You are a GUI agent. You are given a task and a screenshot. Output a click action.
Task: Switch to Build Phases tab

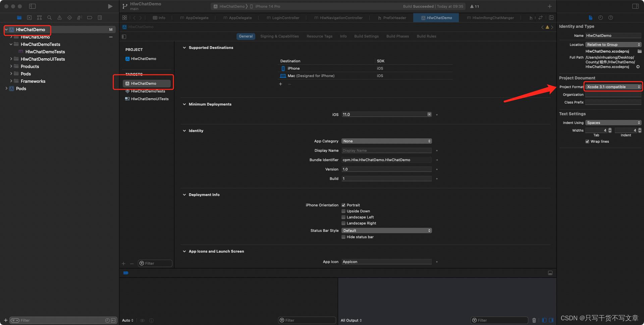397,36
